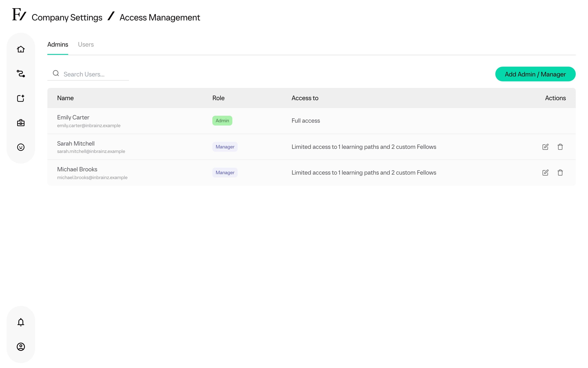Edit Sarah Mitchell's access
This screenshot has height=368, width=588.
tap(545, 147)
